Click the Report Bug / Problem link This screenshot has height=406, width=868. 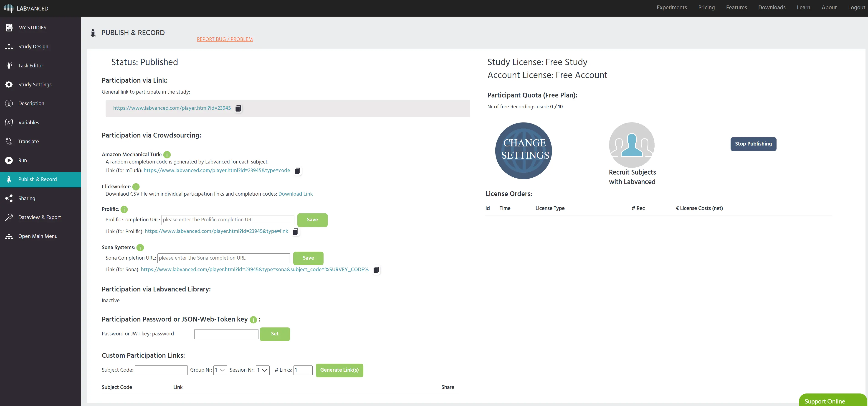coord(225,39)
